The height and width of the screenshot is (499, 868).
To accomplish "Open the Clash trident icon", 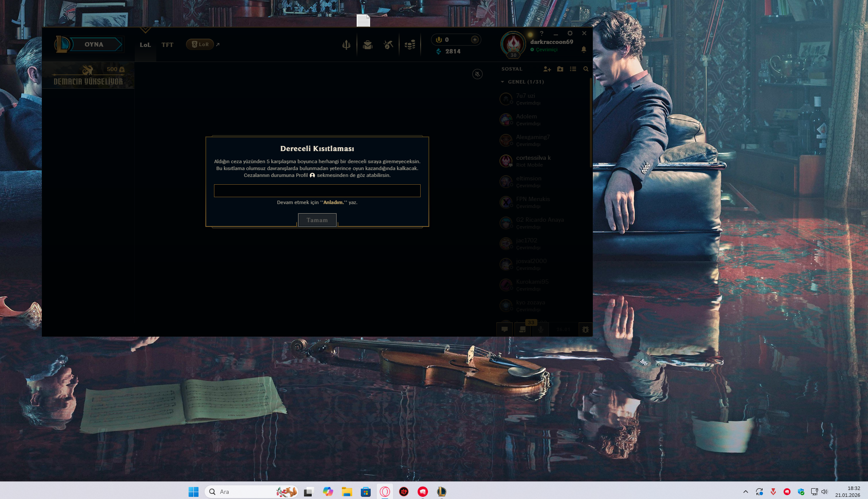I will pos(346,45).
